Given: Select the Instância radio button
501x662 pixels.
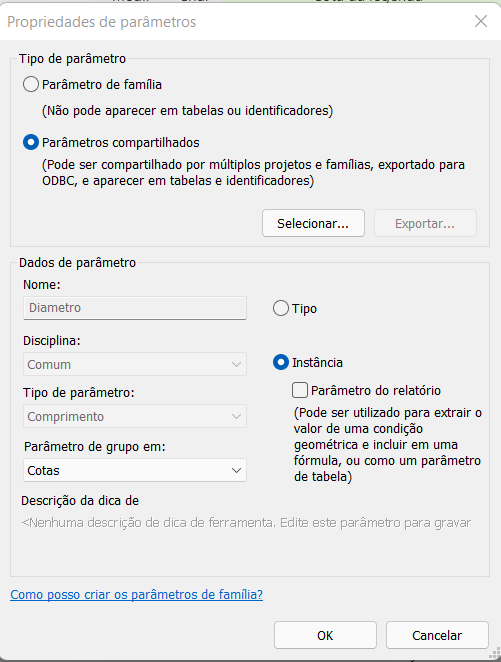Looking at the screenshot, I should point(281,362).
